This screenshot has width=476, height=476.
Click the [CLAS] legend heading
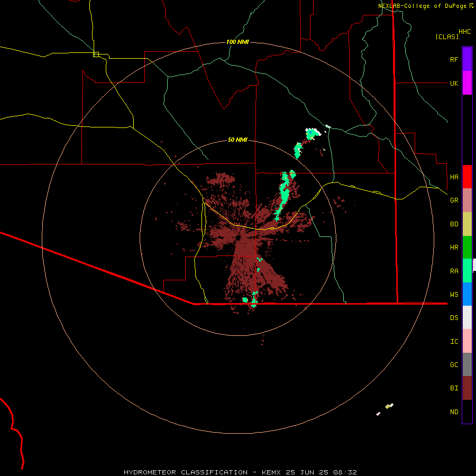tap(447, 36)
